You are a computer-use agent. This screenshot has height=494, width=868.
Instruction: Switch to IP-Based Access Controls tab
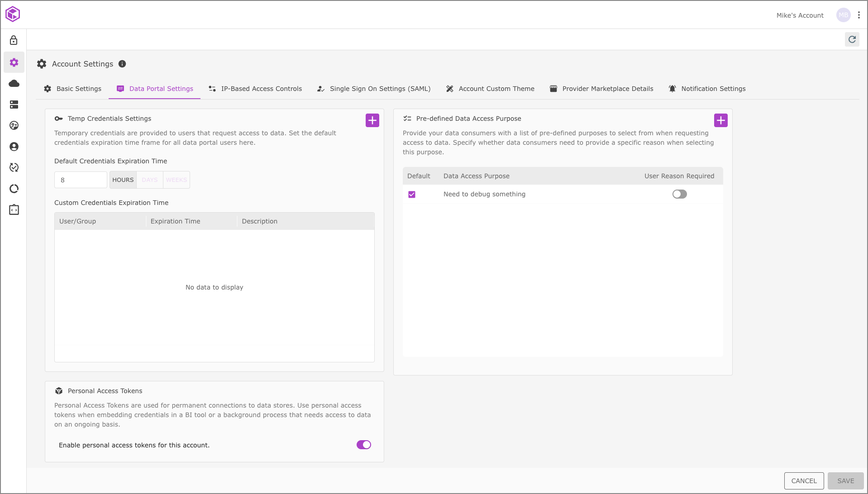(255, 89)
